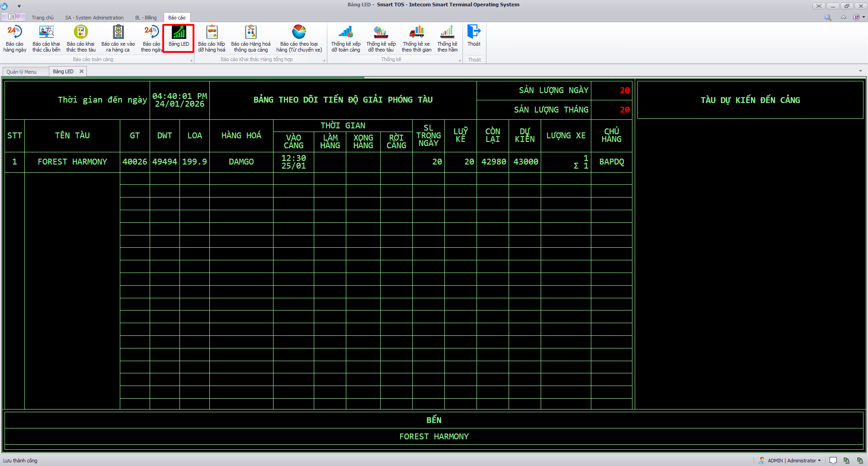Switch to SA - System Administration tab
868x466 pixels.
(x=94, y=18)
